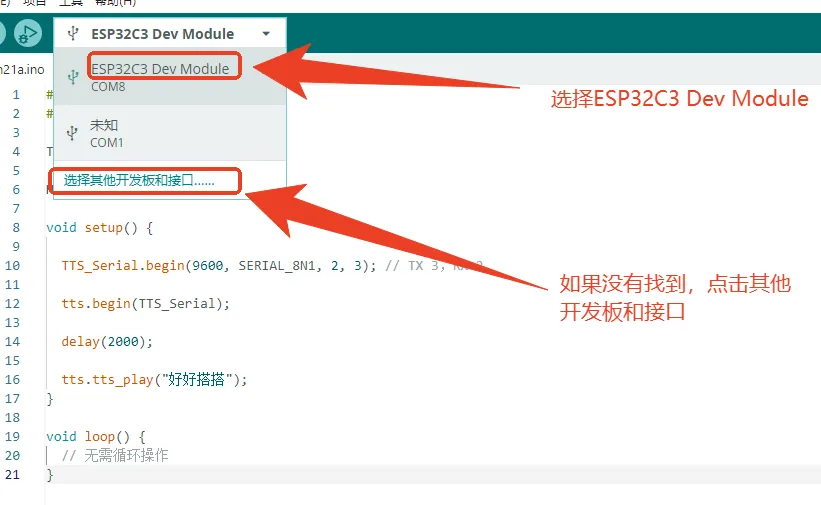This screenshot has width=821, height=505.
Task: Click the tts.tts_play code line
Action: click(x=153, y=379)
